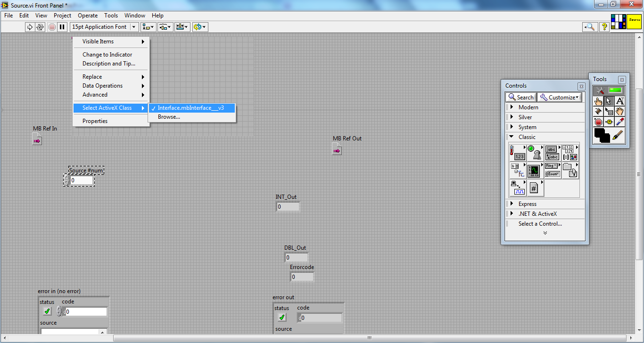Viewport: 644px width, 343px height.
Task: Show Context Help with the question mark
Action: click(604, 27)
